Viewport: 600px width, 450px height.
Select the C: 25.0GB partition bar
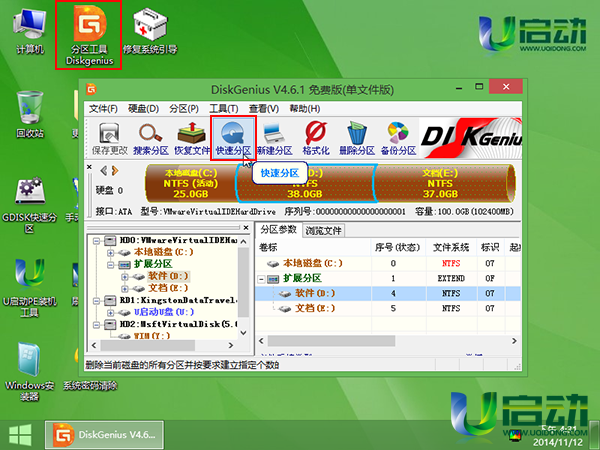[x=191, y=184]
